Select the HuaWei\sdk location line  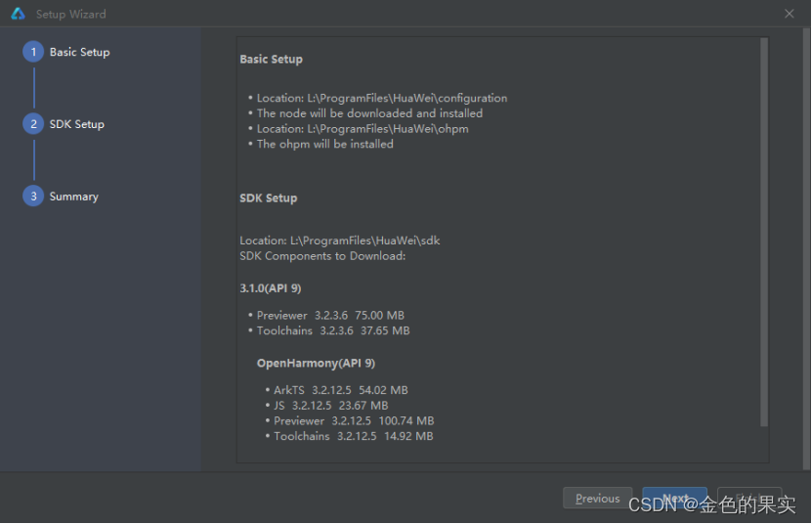(340, 240)
